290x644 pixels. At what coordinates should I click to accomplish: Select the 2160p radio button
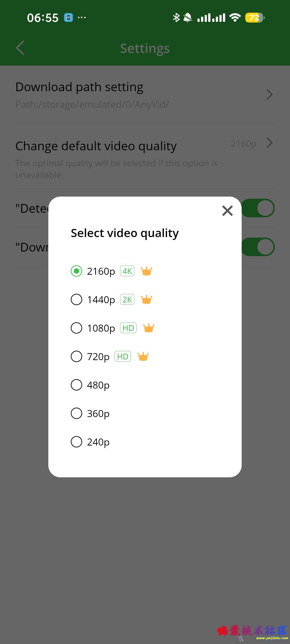coord(77,271)
